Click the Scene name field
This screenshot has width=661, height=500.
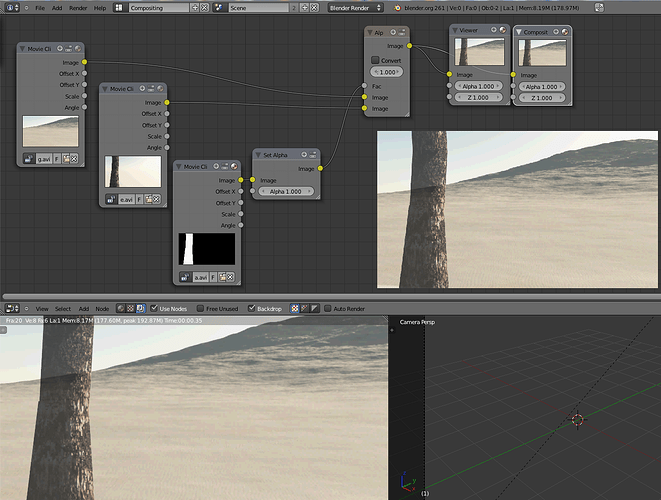coord(259,8)
